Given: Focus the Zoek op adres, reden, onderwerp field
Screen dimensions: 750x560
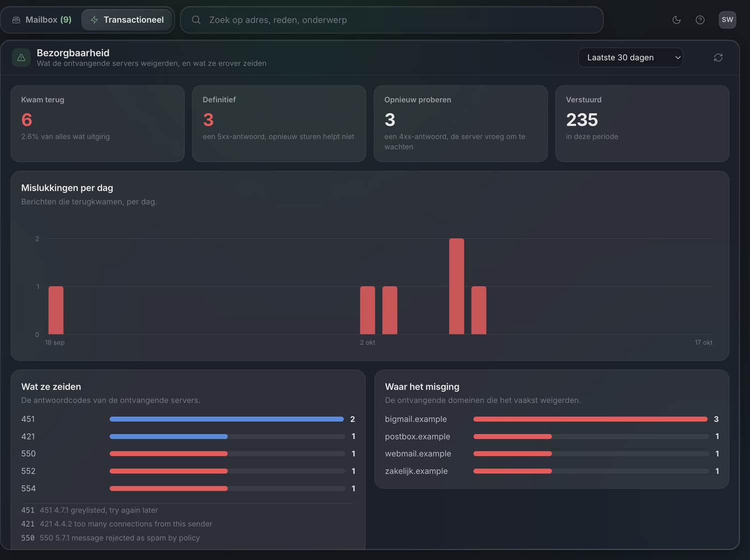Looking at the screenshot, I should (x=391, y=20).
